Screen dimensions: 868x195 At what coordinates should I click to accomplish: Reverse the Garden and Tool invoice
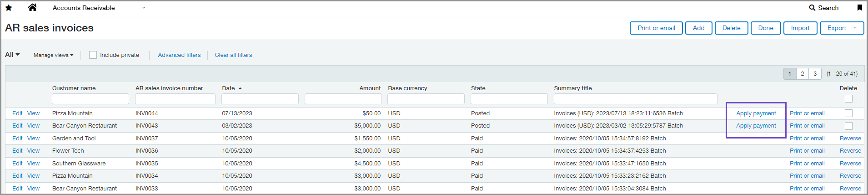click(x=850, y=139)
